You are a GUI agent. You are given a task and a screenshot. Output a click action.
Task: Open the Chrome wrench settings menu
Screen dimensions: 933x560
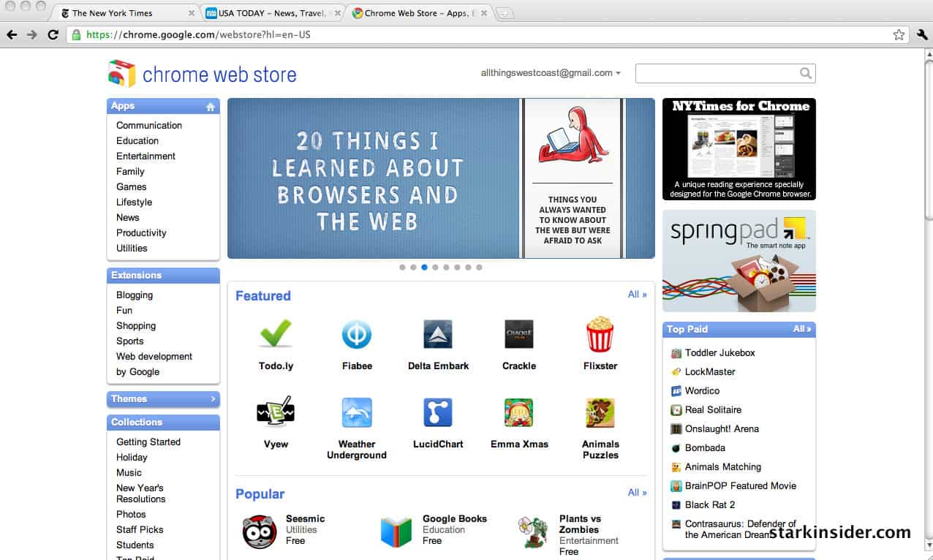(x=921, y=34)
